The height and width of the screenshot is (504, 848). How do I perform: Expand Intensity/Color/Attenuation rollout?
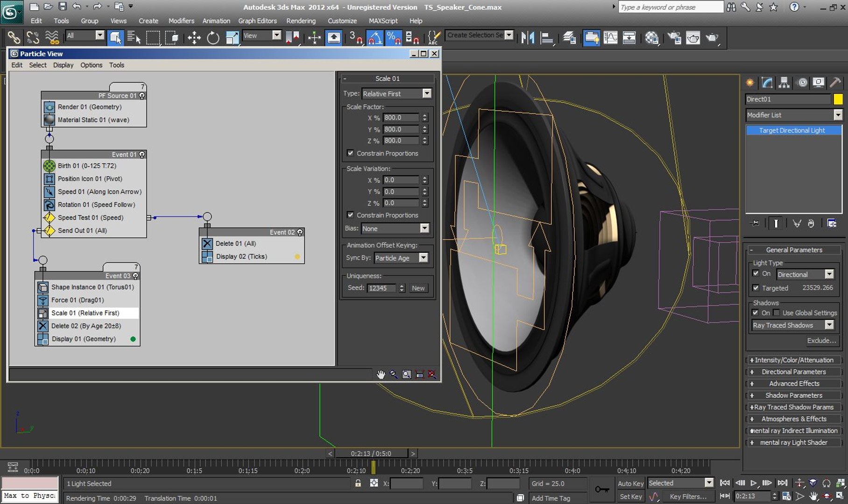tap(794, 360)
